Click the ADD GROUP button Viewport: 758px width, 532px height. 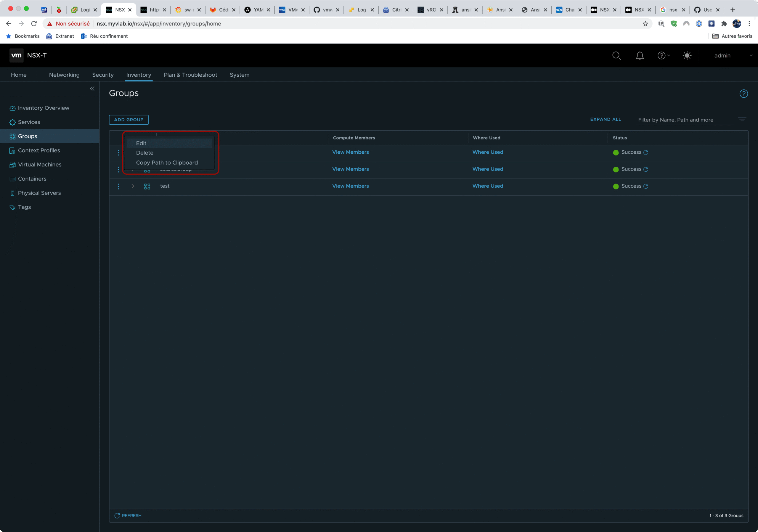click(x=129, y=120)
